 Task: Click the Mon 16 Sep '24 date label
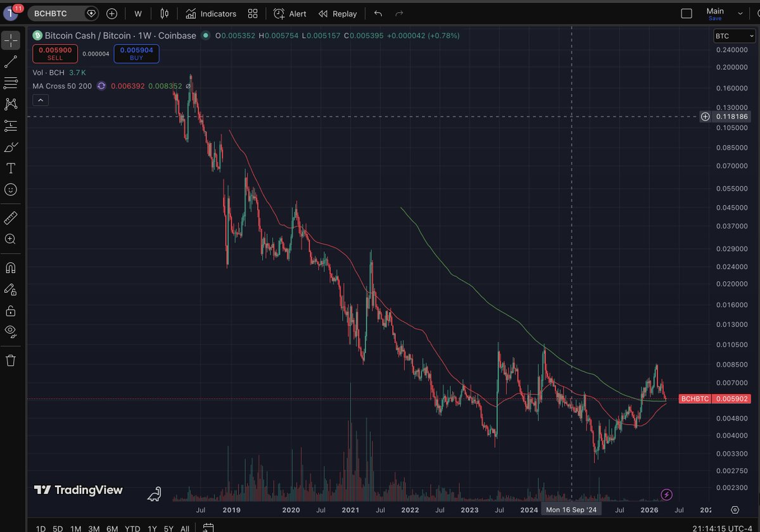(571, 510)
